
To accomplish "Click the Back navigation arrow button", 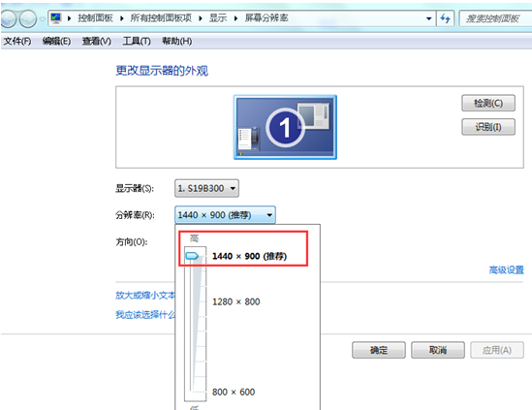I will click(x=8, y=18).
